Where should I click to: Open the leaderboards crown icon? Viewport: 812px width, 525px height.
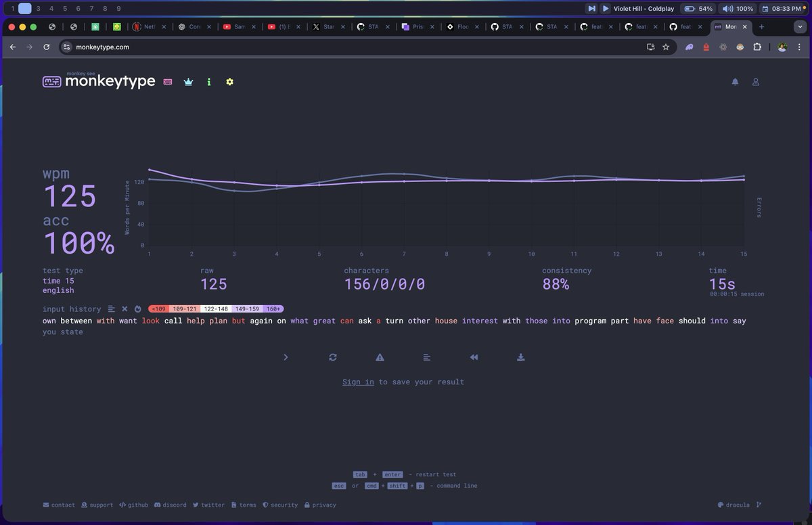[189, 82]
